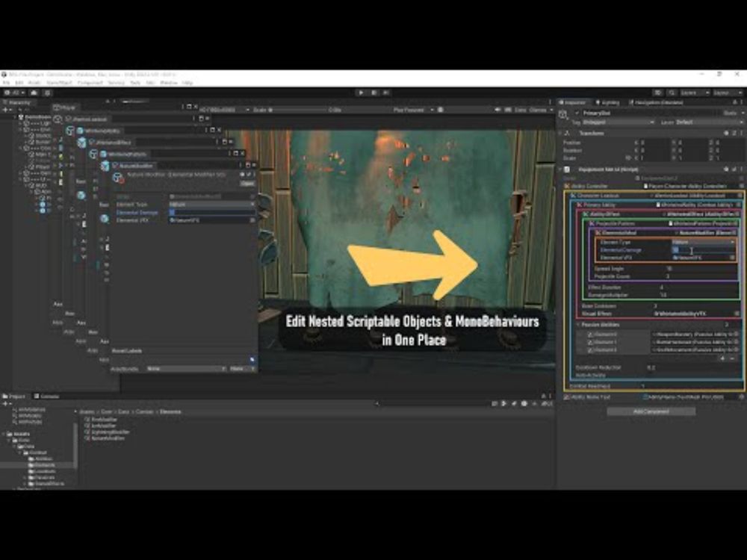Viewport: 747px width, 560px height.
Task: Open the Play Focused dropdown
Action: point(412,110)
